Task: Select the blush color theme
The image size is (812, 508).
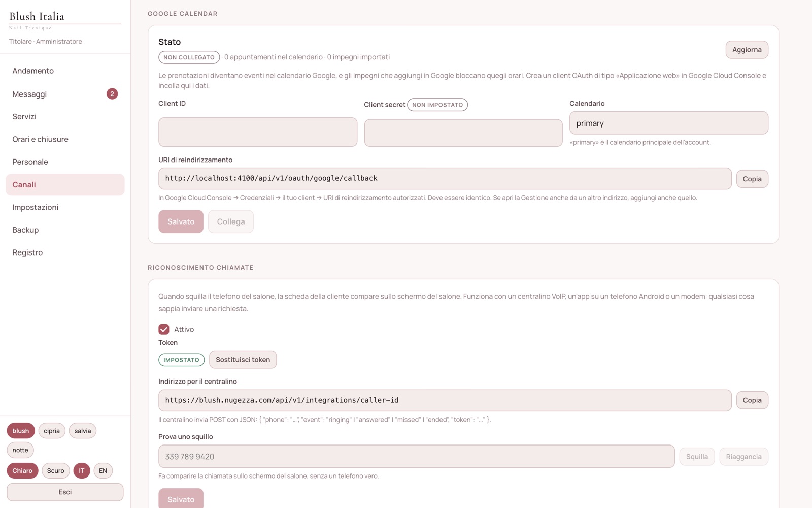Action: [x=21, y=431]
